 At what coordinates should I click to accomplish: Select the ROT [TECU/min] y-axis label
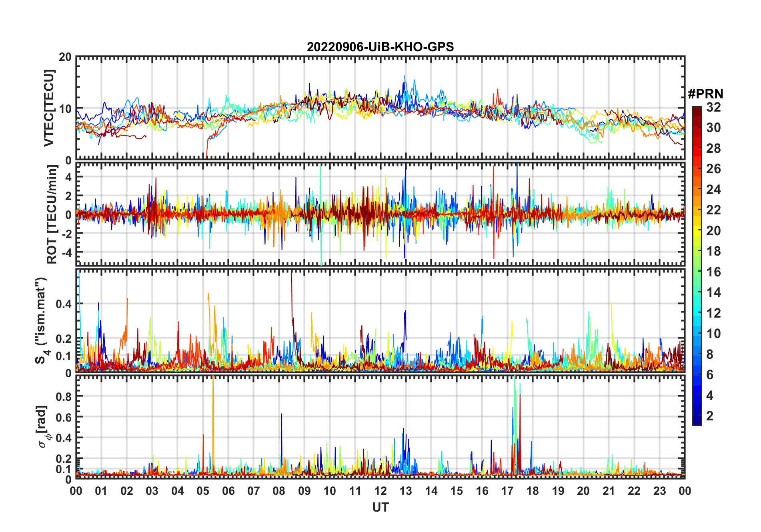pyautogui.click(x=52, y=214)
